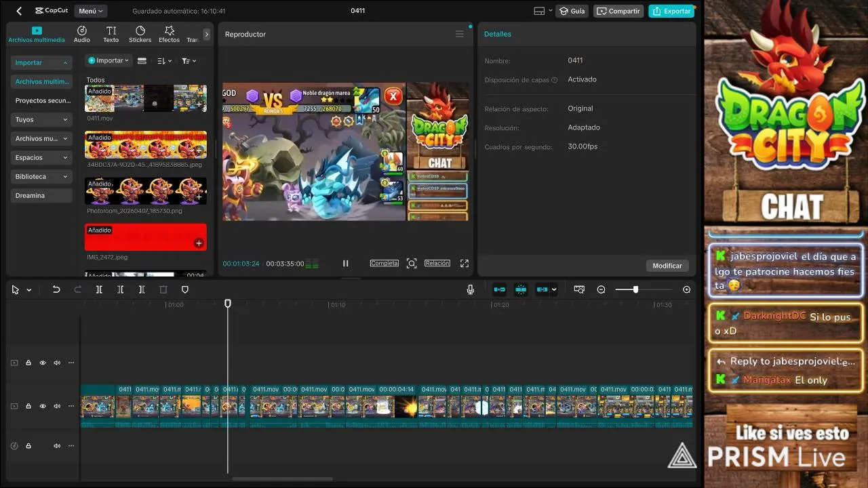
Task: Switch media list view layout
Action: pos(142,60)
